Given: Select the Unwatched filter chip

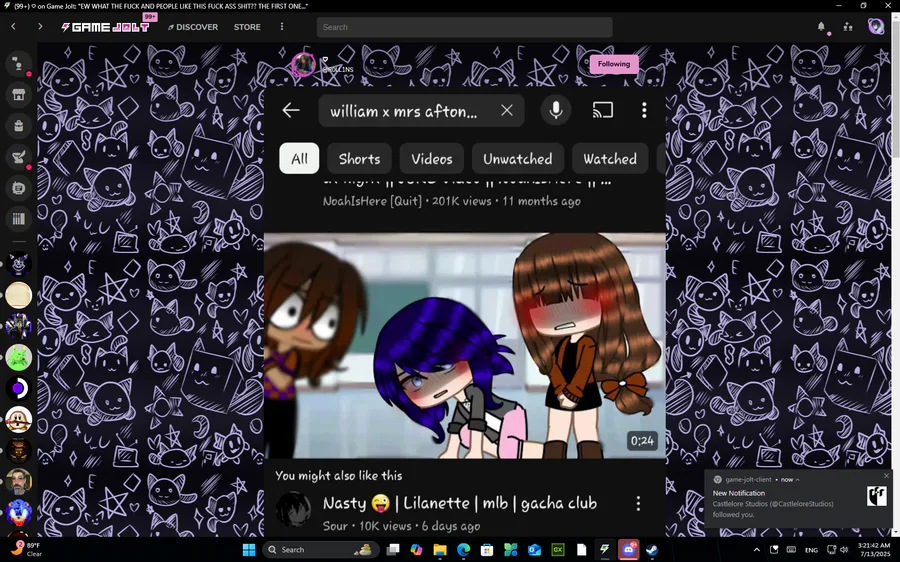Looking at the screenshot, I should pos(518,158).
